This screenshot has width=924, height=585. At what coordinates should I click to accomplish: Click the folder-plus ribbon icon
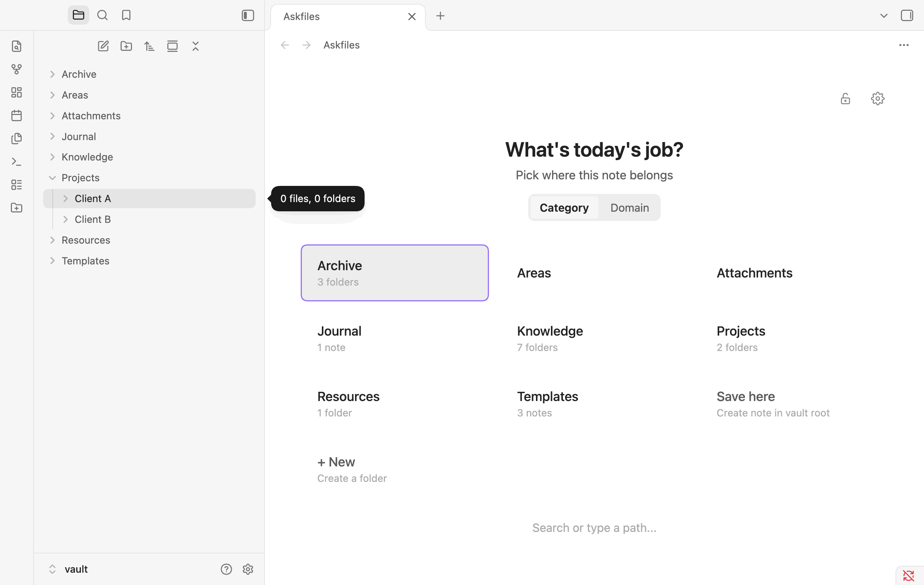tap(17, 208)
